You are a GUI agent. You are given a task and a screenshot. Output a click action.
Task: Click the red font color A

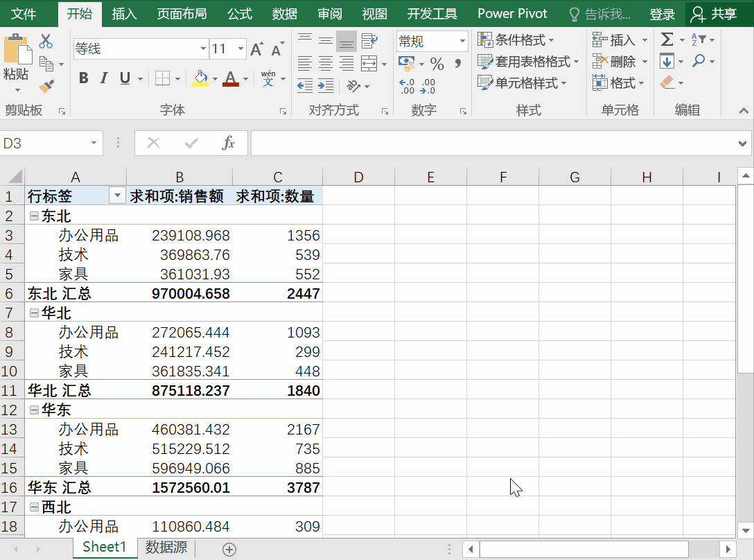click(x=231, y=78)
